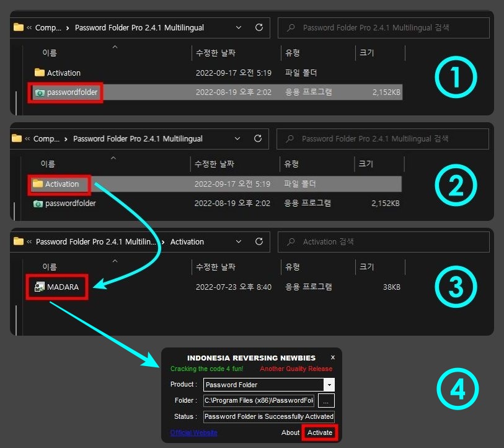Click folder icon in Activation window address bar
The height and width of the screenshot is (448, 504).
(19, 241)
